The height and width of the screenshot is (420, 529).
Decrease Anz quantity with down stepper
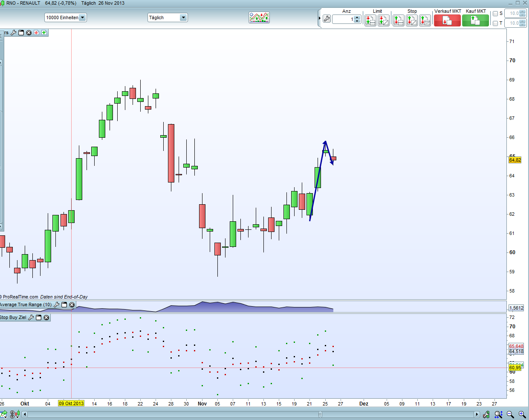(357, 21)
